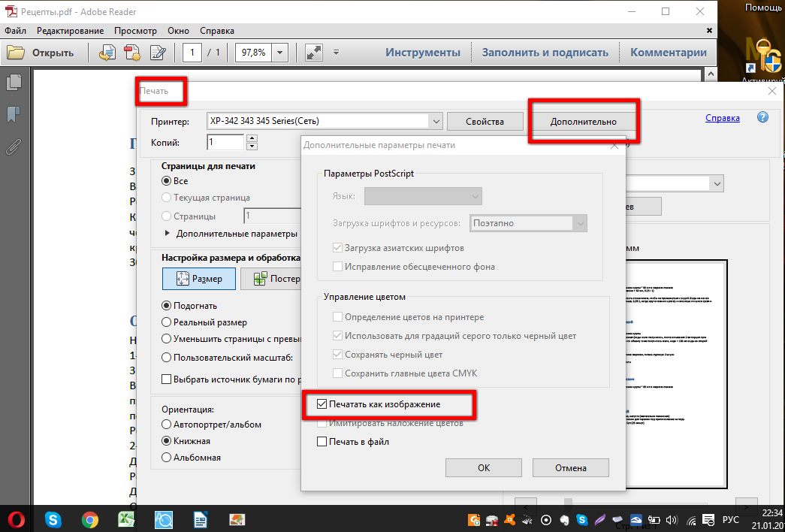Click the network Wi-Fi tray icon
Viewport: 785px width, 532px height.
coord(691,519)
